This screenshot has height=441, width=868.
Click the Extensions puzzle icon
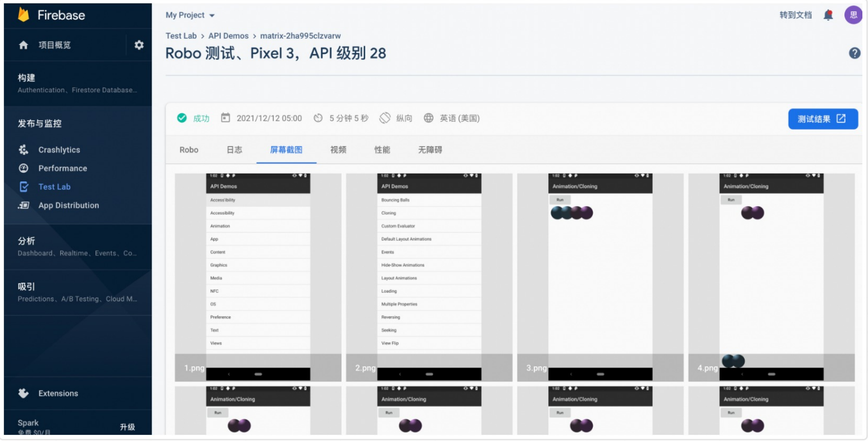(24, 393)
